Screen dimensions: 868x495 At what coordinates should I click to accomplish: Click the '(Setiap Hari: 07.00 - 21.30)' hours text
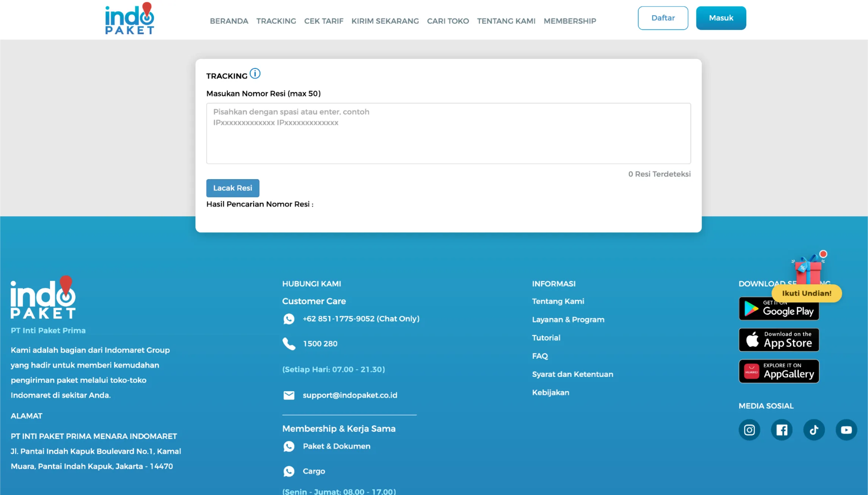pos(334,370)
